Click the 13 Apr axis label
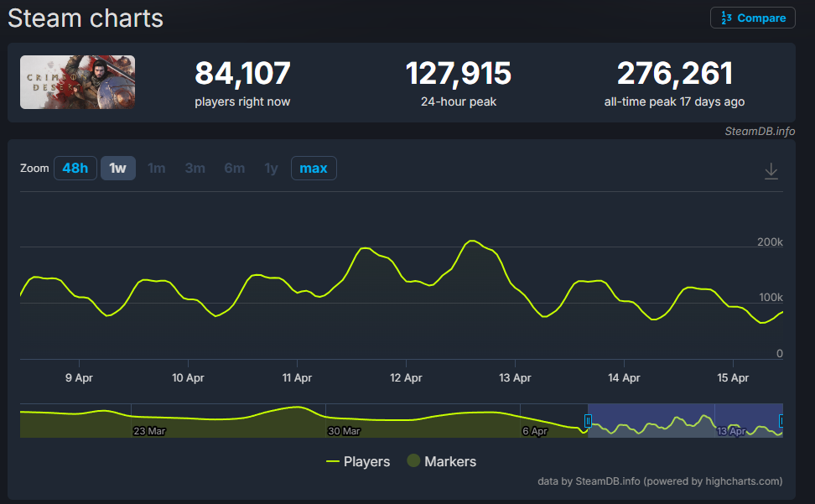Viewport: 815px width, 504px height. tap(515, 377)
